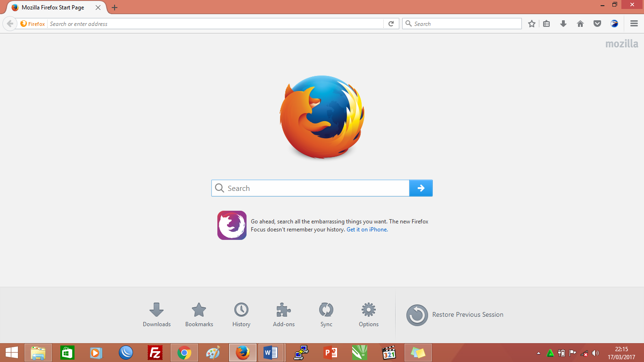Reload the page with the refresh button
Viewport: 644px width, 362px height.
click(391, 24)
